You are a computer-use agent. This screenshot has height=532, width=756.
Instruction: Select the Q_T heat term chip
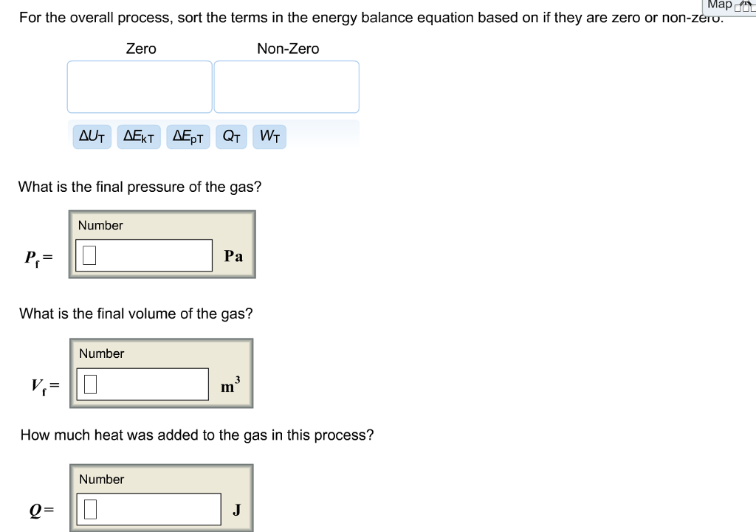tap(231, 136)
